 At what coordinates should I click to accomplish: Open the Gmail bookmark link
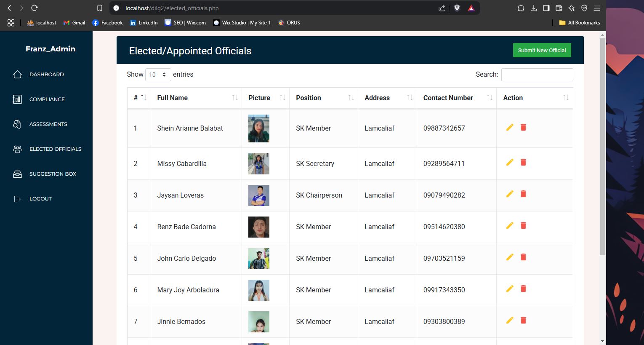pos(75,23)
